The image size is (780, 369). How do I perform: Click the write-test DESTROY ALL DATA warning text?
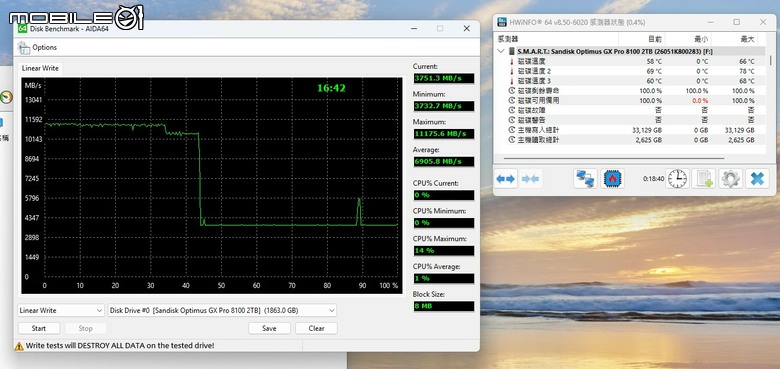pyautogui.click(x=120, y=345)
